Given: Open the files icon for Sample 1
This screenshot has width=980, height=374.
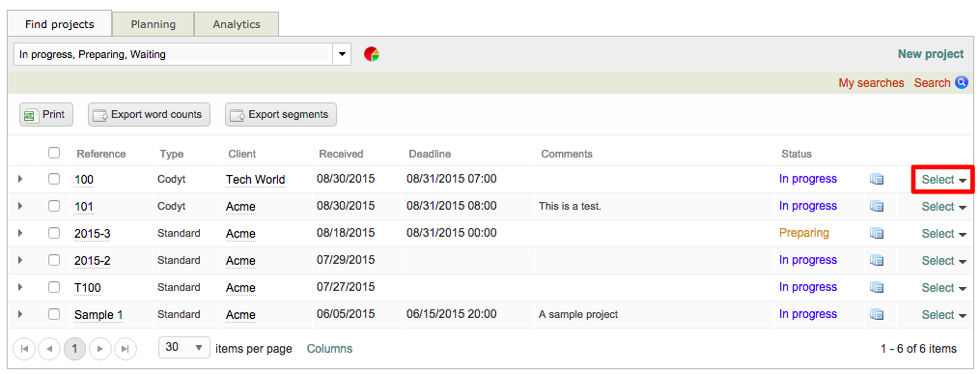Looking at the screenshot, I should (x=877, y=315).
